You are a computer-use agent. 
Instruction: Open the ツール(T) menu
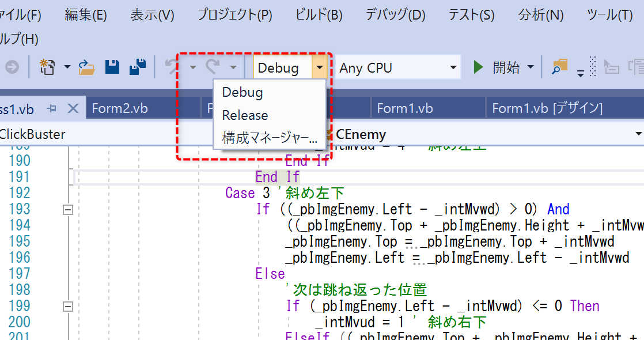(610, 15)
